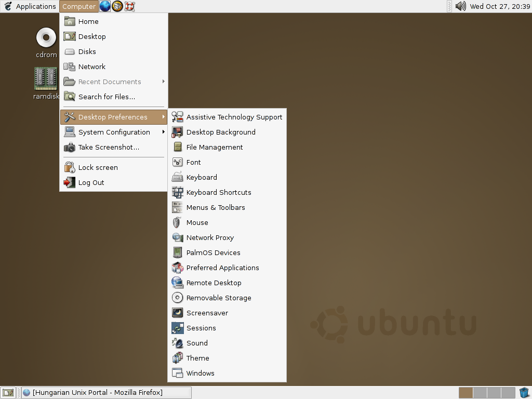Click the Disks drive icon

tap(70, 51)
